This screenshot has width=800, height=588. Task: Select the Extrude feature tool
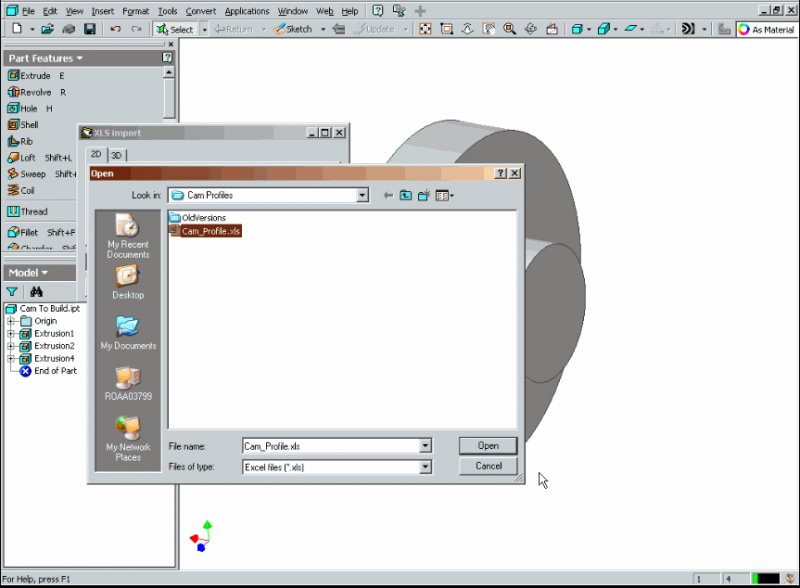pos(36,76)
